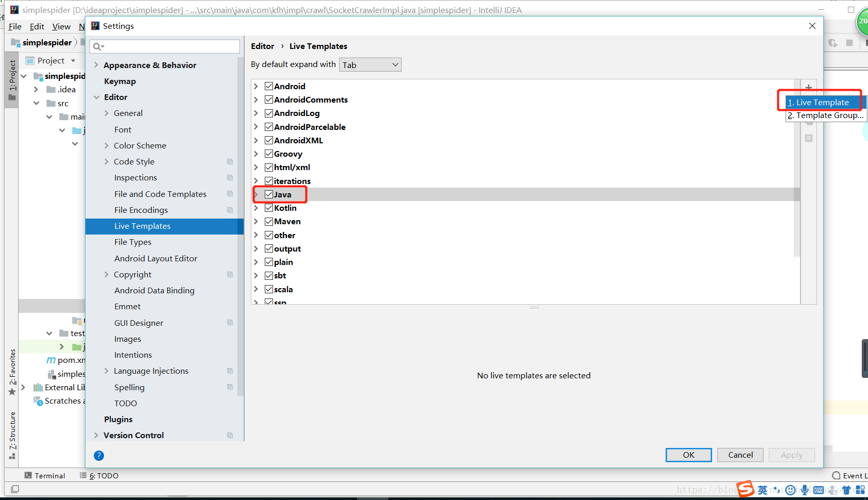Click the project-level icon beside Inspections
This screenshot has height=500, width=868.
tap(230, 178)
